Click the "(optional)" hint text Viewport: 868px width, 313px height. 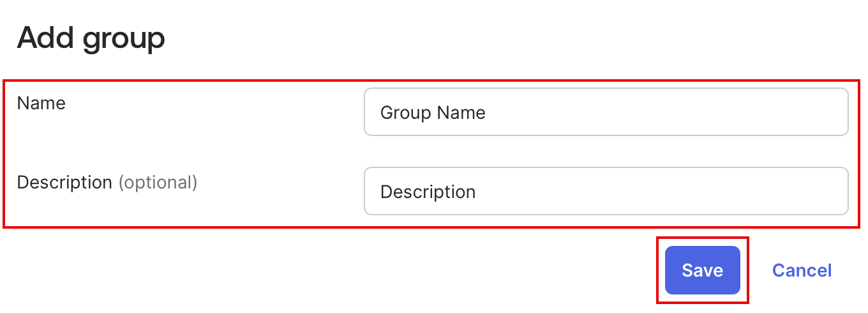click(x=158, y=183)
